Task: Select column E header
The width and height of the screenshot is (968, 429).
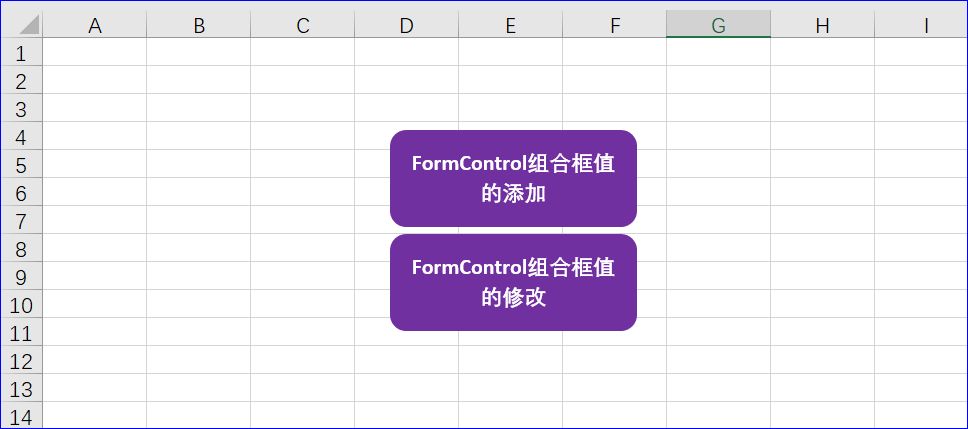Action: pos(510,26)
